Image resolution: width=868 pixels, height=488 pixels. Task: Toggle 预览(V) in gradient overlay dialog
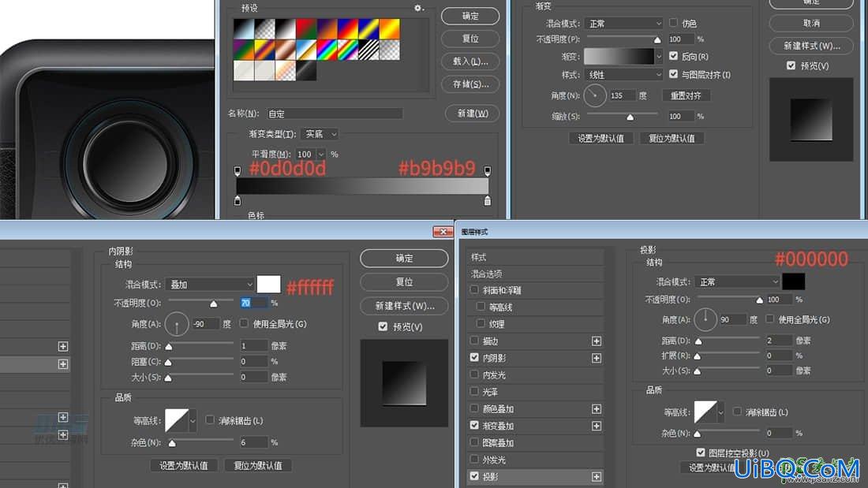pos(791,65)
